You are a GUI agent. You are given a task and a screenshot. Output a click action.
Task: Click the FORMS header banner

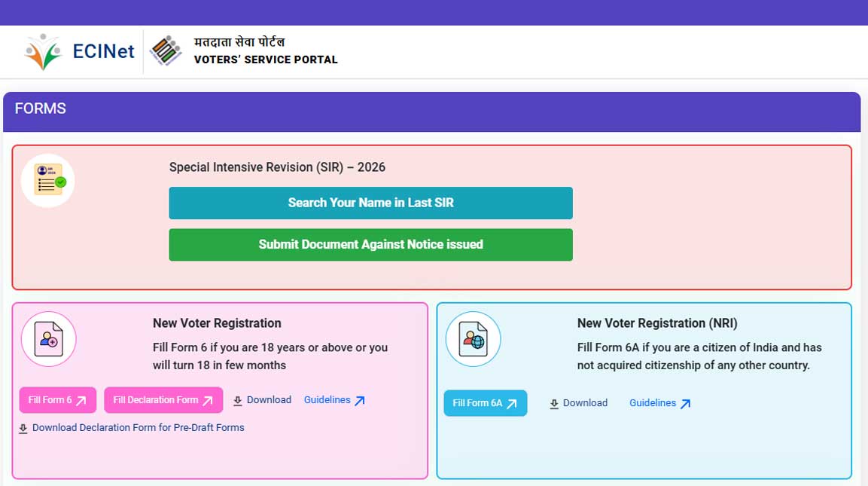point(41,109)
